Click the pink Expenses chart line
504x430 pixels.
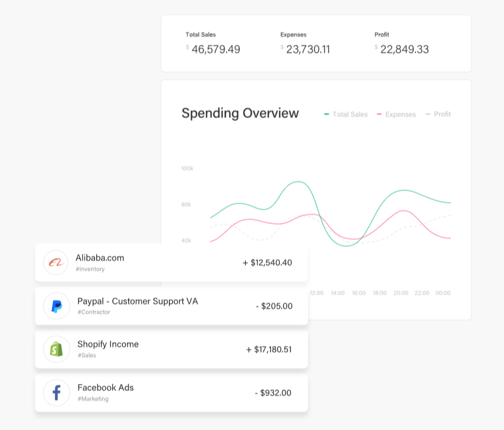[x=404, y=211]
